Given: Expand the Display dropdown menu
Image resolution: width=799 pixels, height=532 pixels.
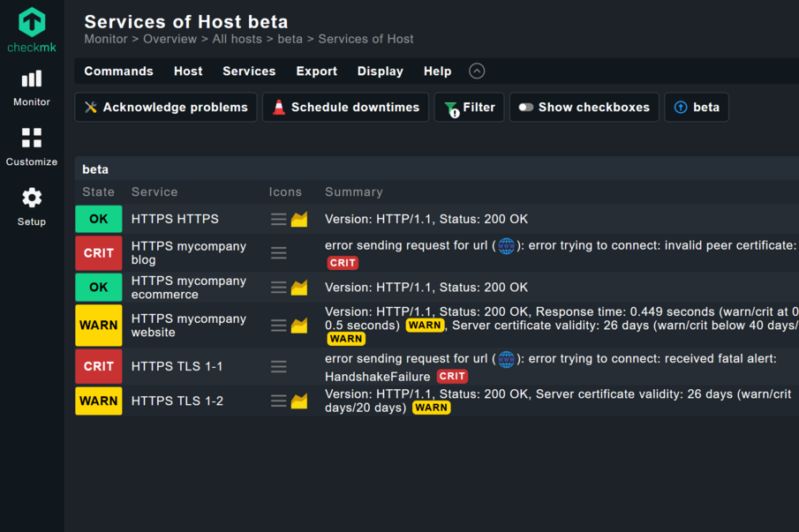Looking at the screenshot, I should 380,71.
